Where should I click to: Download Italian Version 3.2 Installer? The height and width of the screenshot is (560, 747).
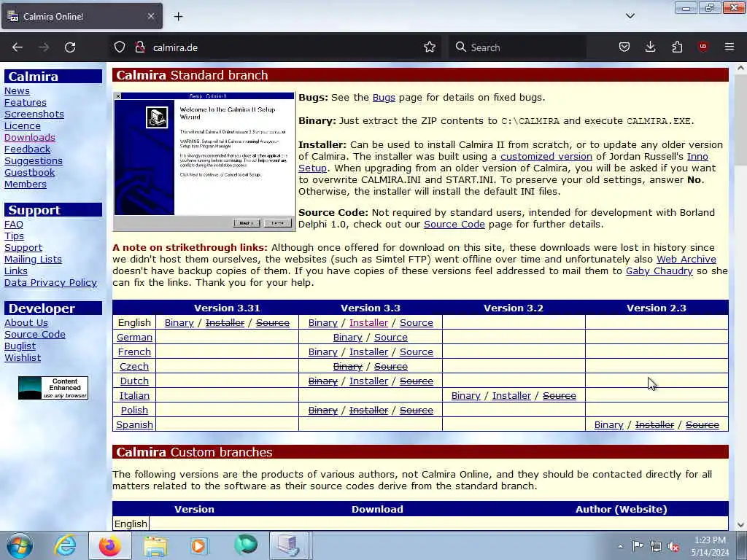[511, 396]
